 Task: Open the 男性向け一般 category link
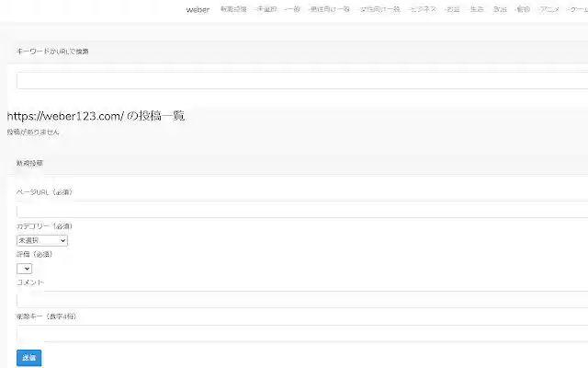(330, 9)
